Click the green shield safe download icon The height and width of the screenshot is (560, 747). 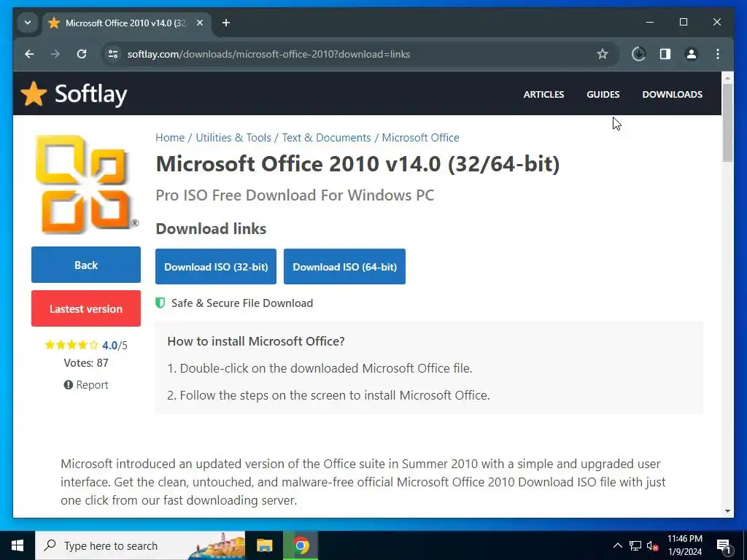pyautogui.click(x=160, y=303)
